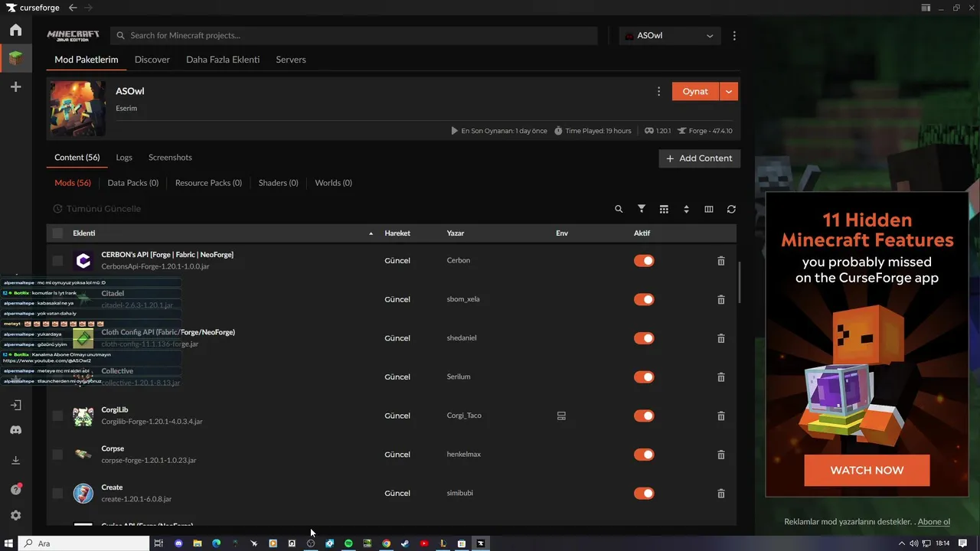The image size is (980, 551).
Task: Click the search magnifier in mod toolbar
Action: 619,209
